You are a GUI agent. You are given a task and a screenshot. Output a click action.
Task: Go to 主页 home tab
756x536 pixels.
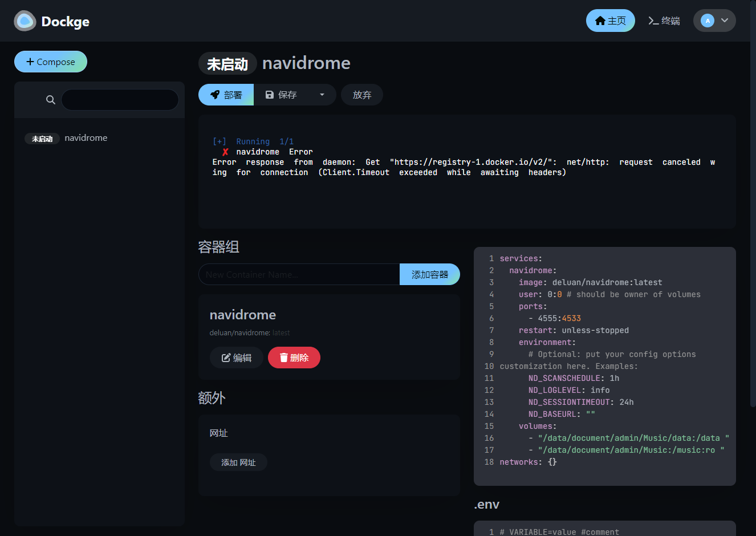611,21
